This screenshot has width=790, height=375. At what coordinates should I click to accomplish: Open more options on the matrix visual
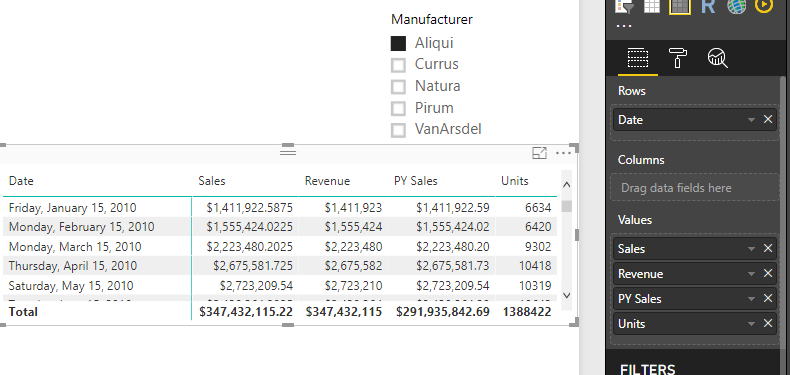pos(563,153)
